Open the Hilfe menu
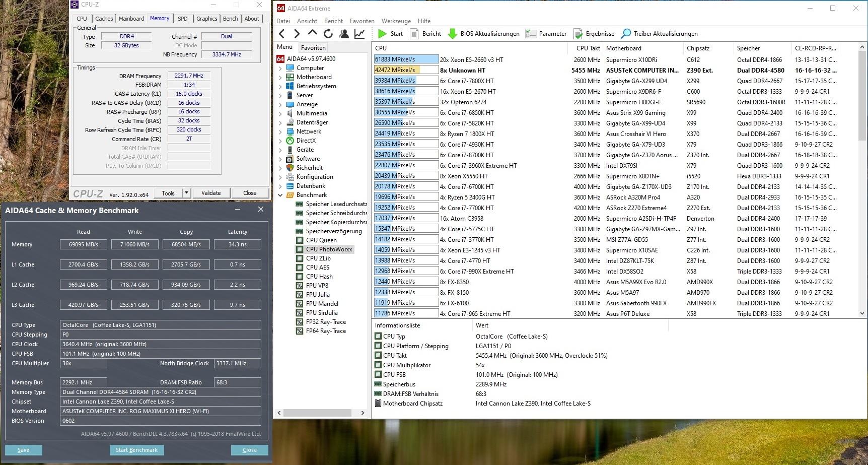Viewport: 868px width, 465px height. (424, 21)
